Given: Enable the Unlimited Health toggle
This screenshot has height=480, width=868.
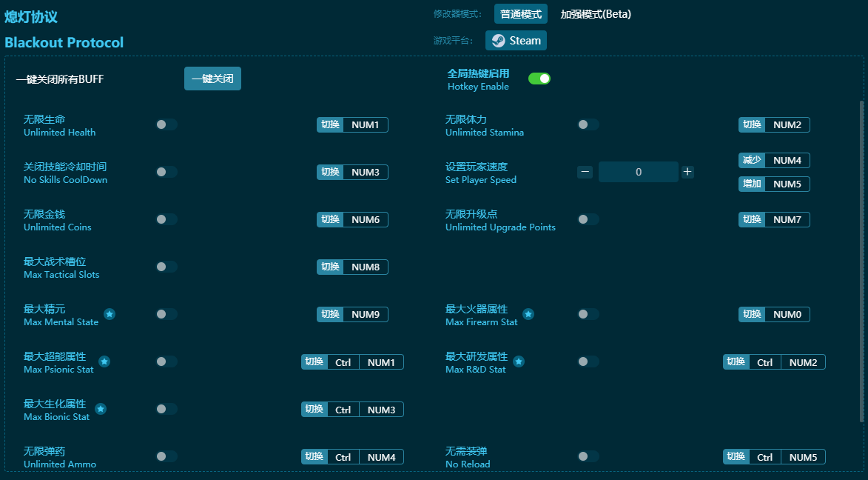Looking at the screenshot, I should pyautogui.click(x=166, y=124).
